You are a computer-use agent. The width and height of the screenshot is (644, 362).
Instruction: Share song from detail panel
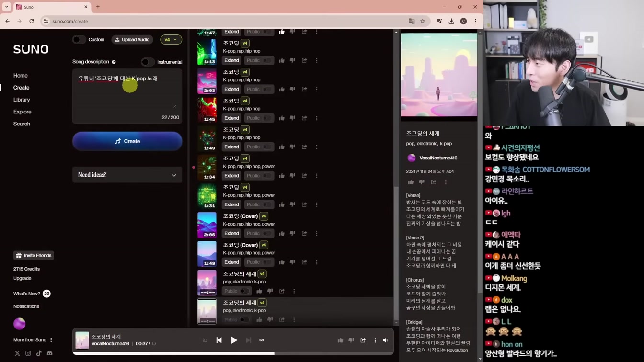(434, 182)
